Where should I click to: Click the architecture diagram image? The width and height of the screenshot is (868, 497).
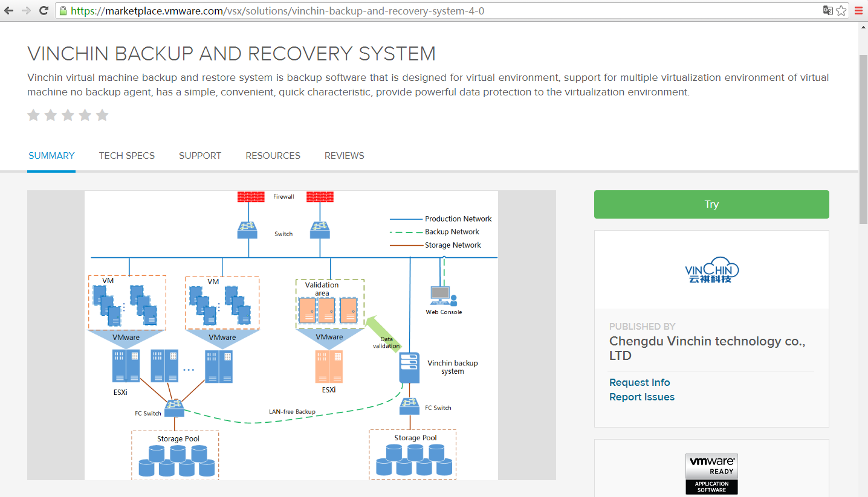tap(291, 335)
